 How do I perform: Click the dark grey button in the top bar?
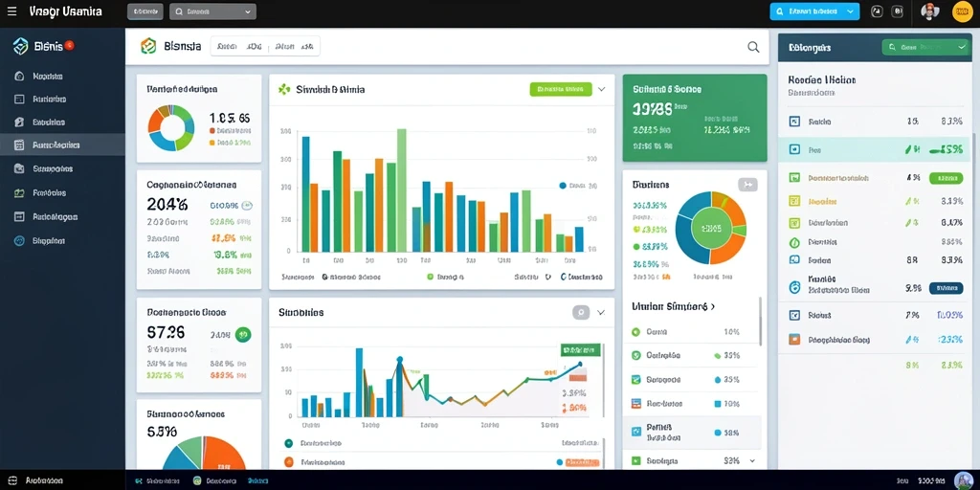[145, 11]
